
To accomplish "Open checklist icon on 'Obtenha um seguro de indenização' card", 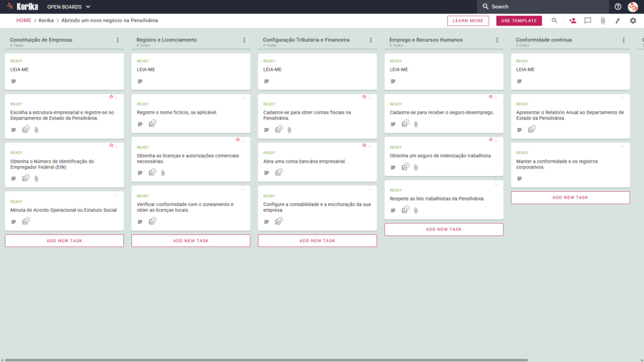I will pos(406,166).
